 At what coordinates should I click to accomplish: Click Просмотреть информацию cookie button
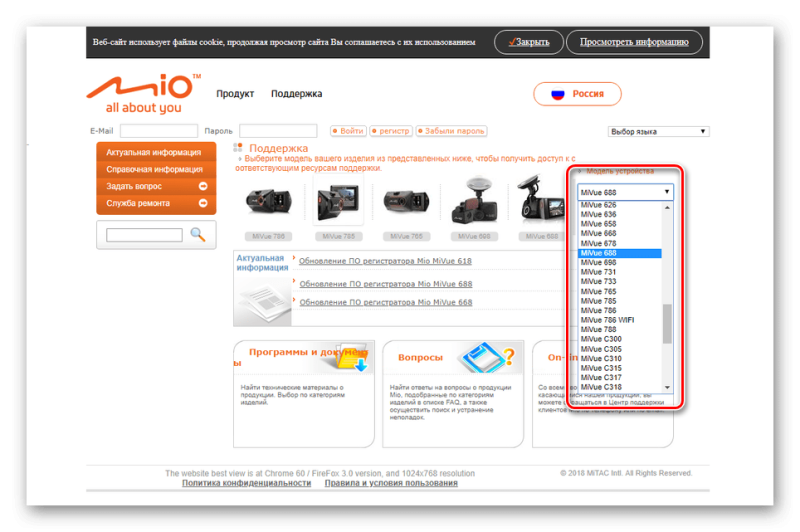click(x=634, y=42)
